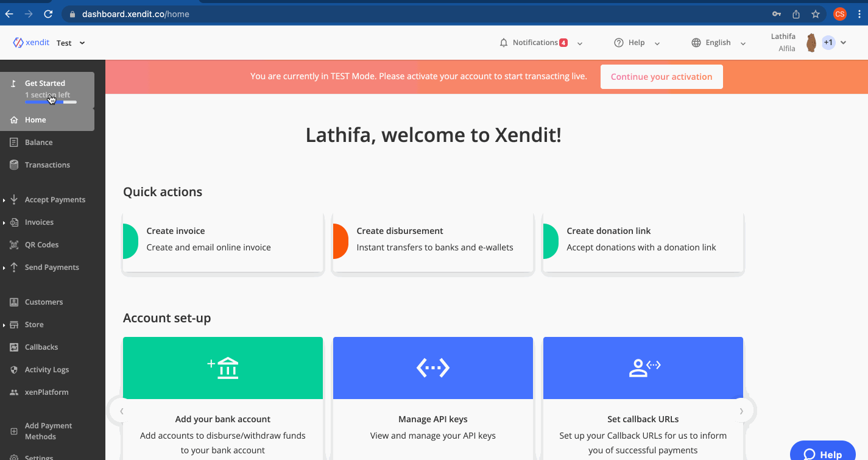The width and height of the screenshot is (868, 460).
Task: Expand the Store tree arrow
Action: pyautogui.click(x=4, y=325)
